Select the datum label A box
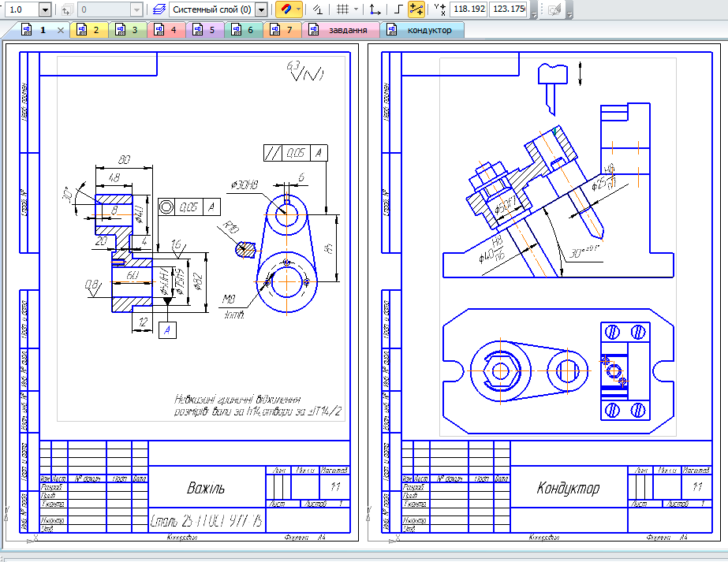The height and width of the screenshot is (562, 728). click(x=167, y=330)
